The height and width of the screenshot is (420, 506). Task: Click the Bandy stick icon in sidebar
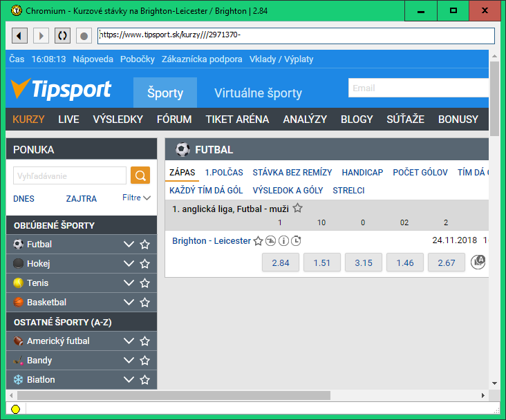(x=19, y=361)
